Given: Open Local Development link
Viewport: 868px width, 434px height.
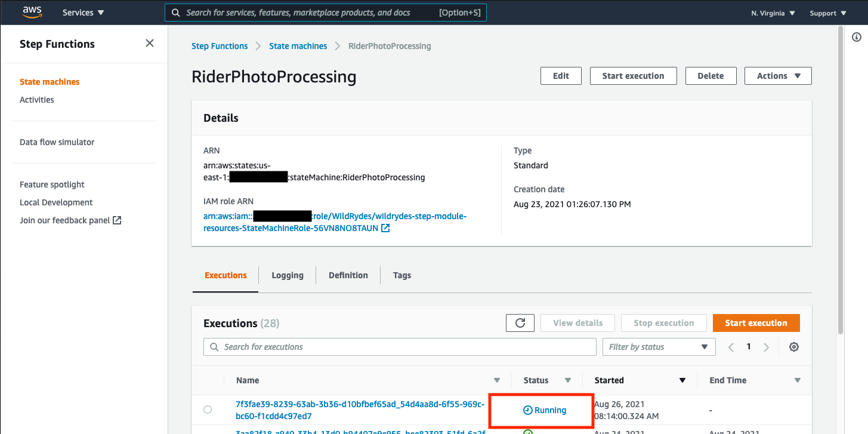Looking at the screenshot, I should (56, 202).
